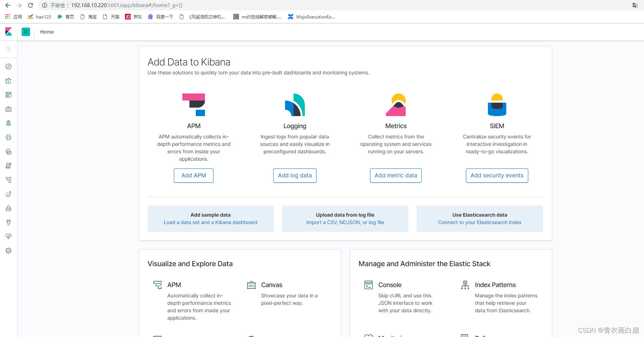Open the md5在线解密破解 bookmark
This screenshot has width=644, height=337.
(x=257, y=17)
